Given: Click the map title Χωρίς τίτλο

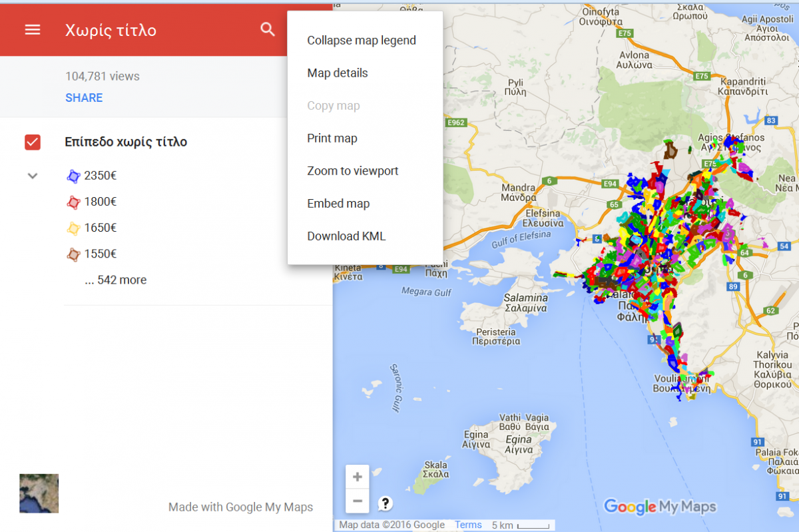Looking at the screenshot, I should click(x=111, y=31).
